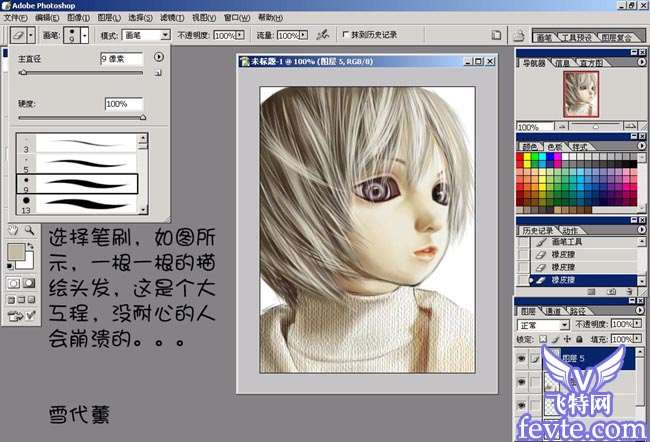
Task: Open opacity slider arrow in options bar
Action: pos(240,35)
